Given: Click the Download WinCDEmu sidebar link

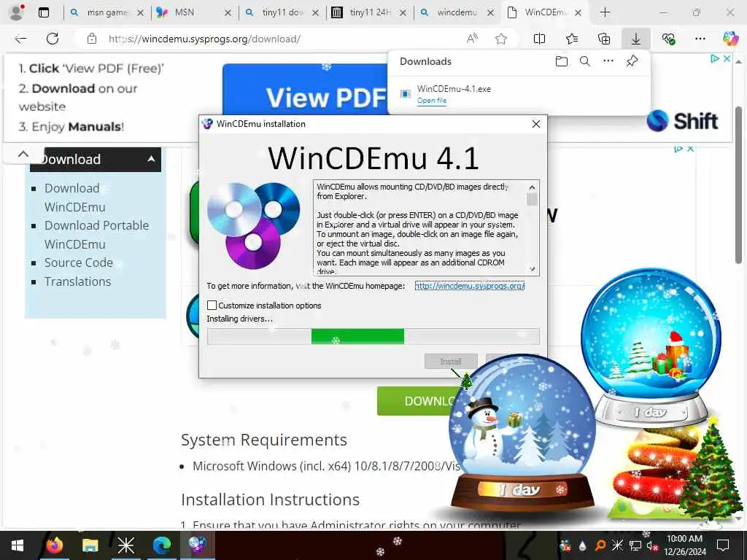Looking at the screenshot, I should (x=75, y=198).
